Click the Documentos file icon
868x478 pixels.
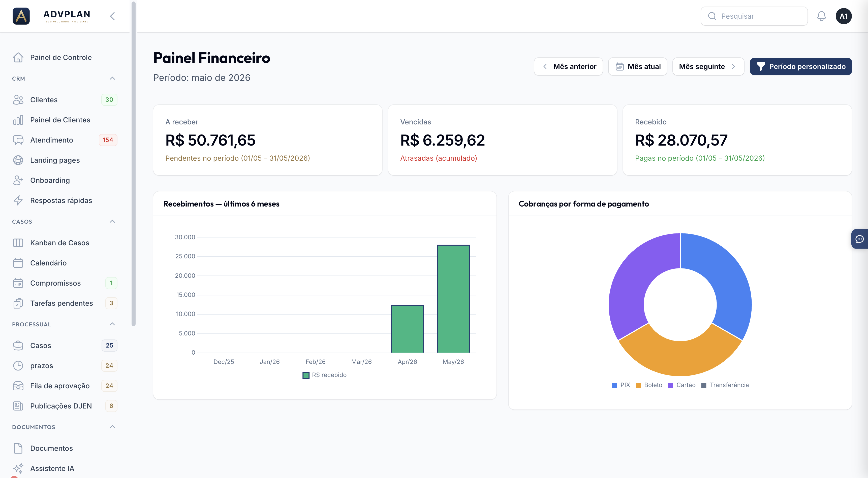tap(18, 448)
